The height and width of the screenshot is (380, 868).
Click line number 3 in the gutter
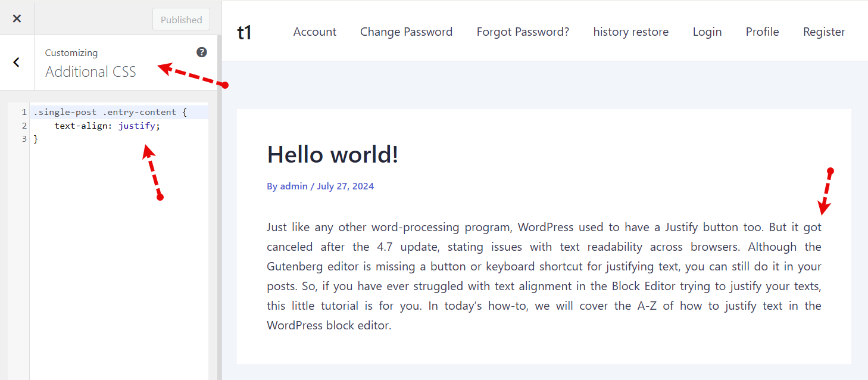24,139
